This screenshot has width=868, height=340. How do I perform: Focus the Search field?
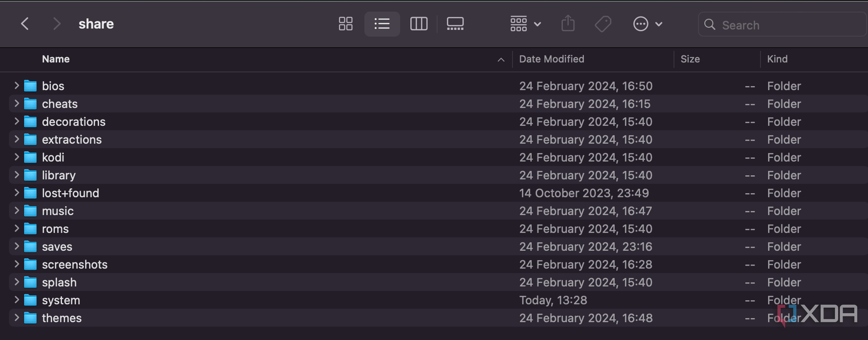click(783, 25)
